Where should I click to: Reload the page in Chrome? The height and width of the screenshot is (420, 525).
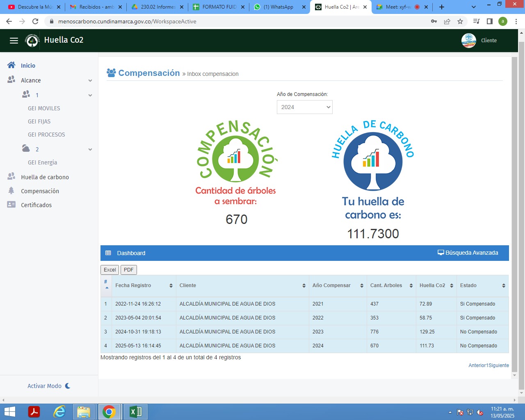[35, 21]
